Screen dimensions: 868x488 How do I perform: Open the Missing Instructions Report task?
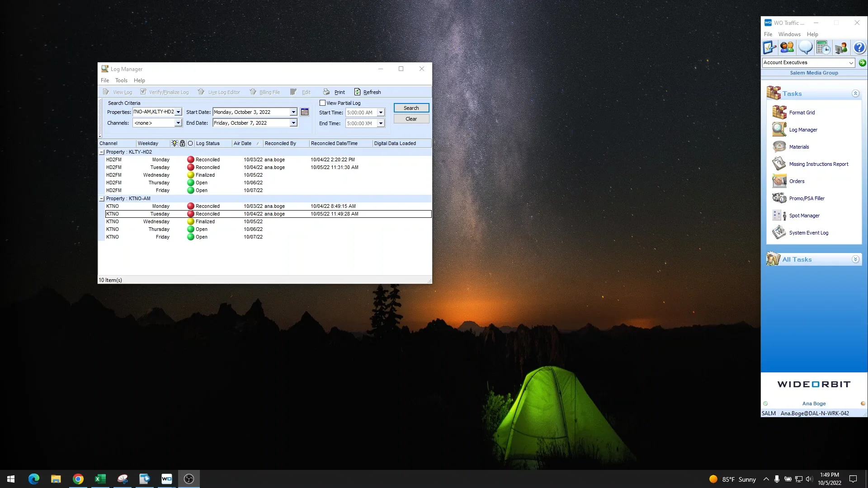(x=819, y=164)
